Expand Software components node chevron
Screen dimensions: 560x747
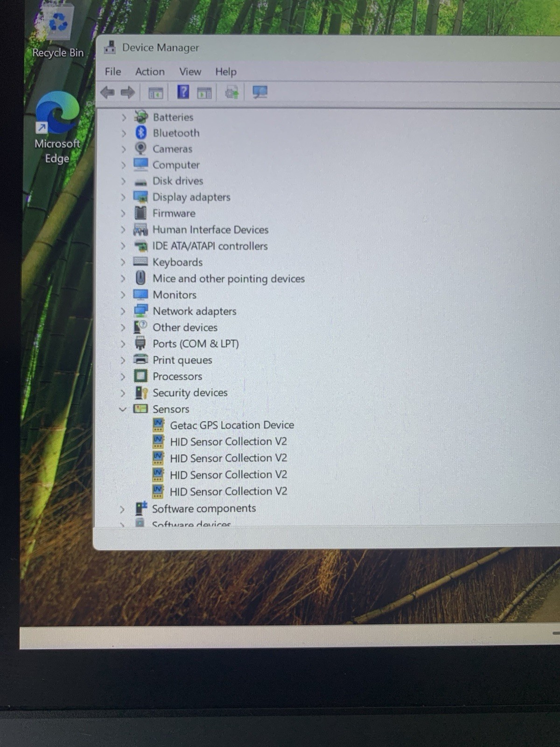pos(122,509)
